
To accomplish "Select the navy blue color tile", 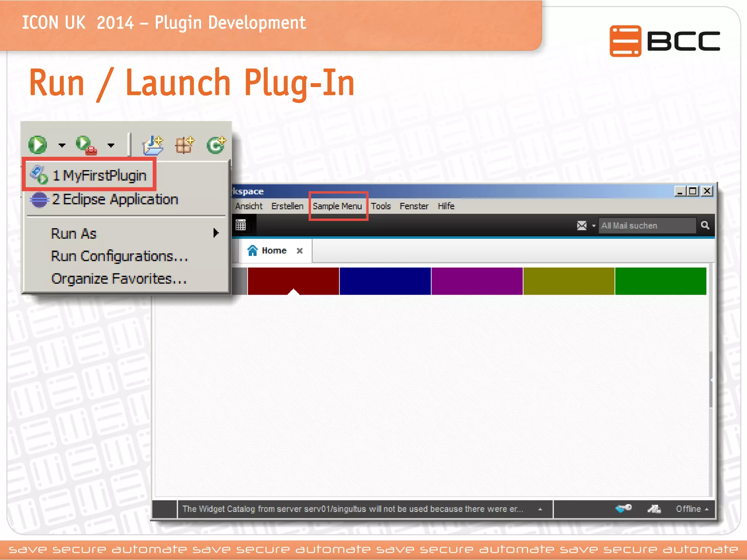I will point(385,281).
